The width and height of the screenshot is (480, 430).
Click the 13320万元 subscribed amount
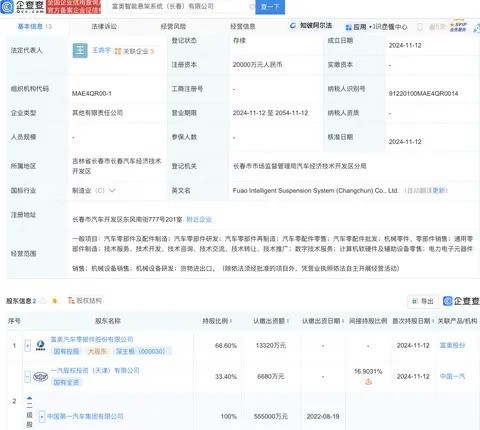[x=271, y=345]
